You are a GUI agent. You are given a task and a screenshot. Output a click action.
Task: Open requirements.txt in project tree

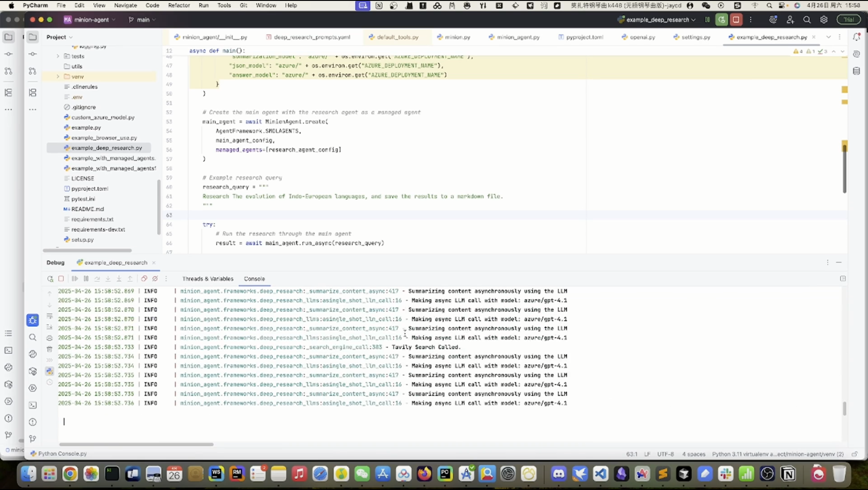92,219
